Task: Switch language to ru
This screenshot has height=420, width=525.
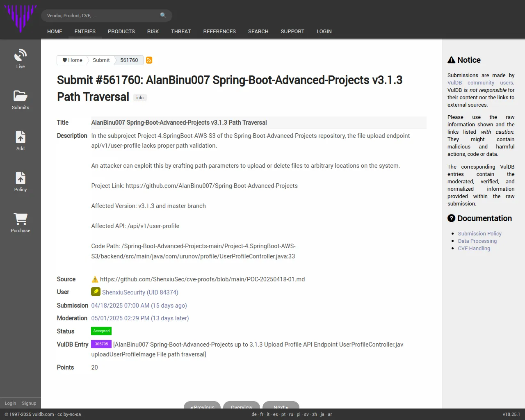Action: click(291, 414)
